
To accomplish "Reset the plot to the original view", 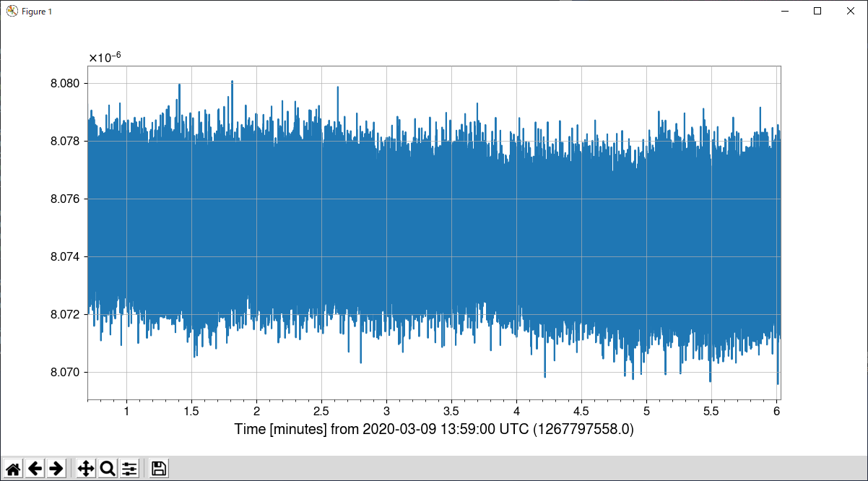I will coord(13,469).
